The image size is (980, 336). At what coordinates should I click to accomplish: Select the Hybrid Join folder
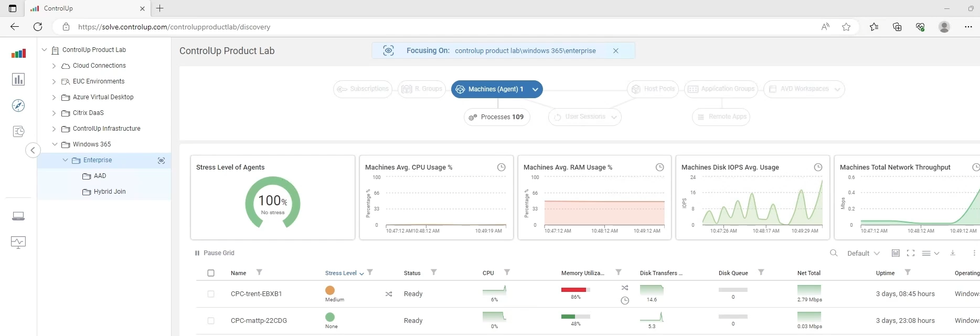click(x=104, y=192)
